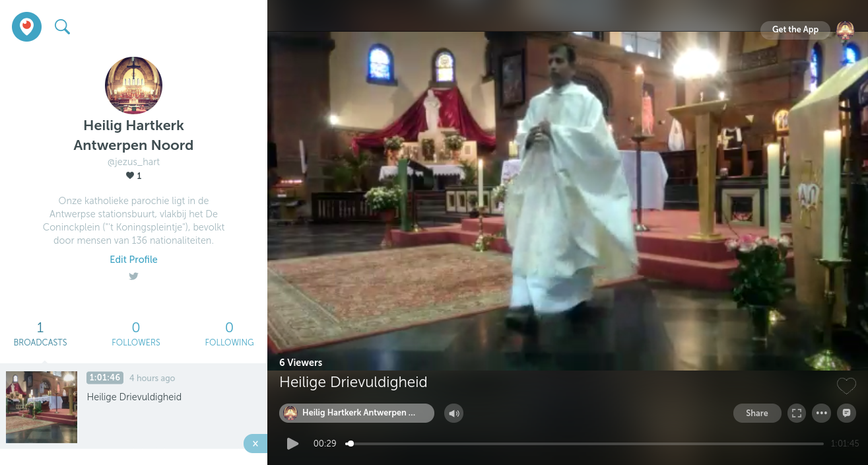The height and width of the screenshot is (465, 868).
Task: Open user avatar menu at top right
Action: pos(845,30)
